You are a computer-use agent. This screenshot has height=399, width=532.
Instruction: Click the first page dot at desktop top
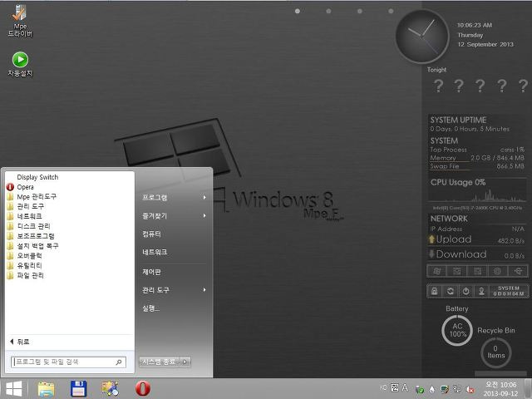coord(298,11)
